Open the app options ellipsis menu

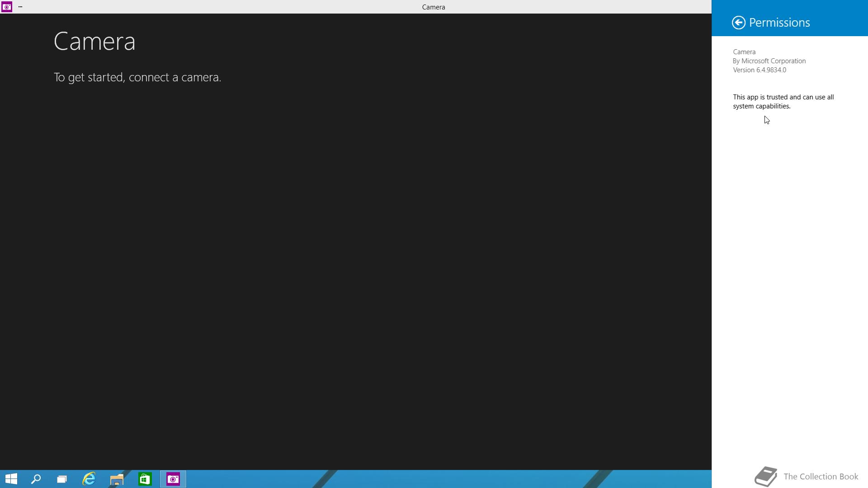(x=20, y=7)
